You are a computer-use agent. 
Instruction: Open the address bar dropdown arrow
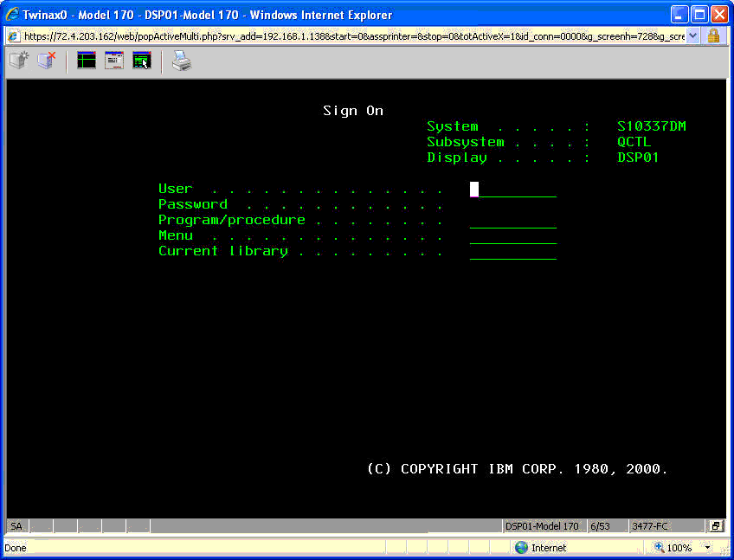[692, 36]
